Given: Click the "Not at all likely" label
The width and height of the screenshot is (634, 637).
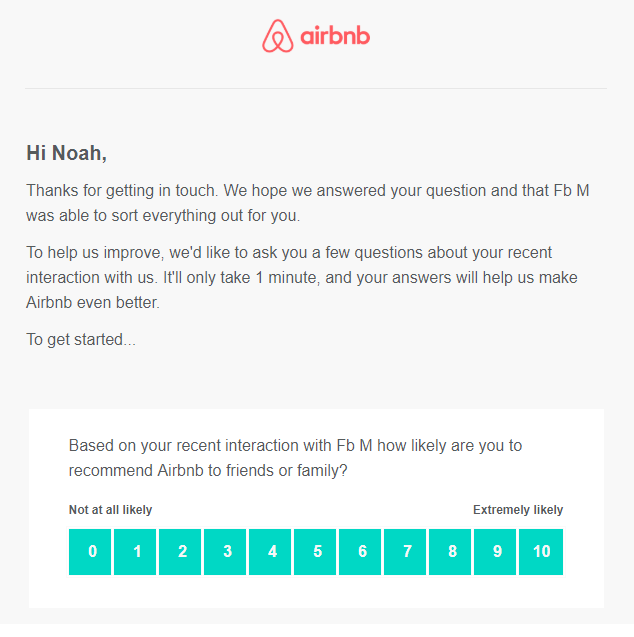Looking at the screenshot, I should (110, 510).
